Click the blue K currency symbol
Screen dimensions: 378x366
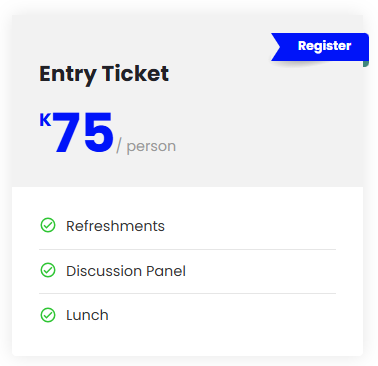(45, 120)
